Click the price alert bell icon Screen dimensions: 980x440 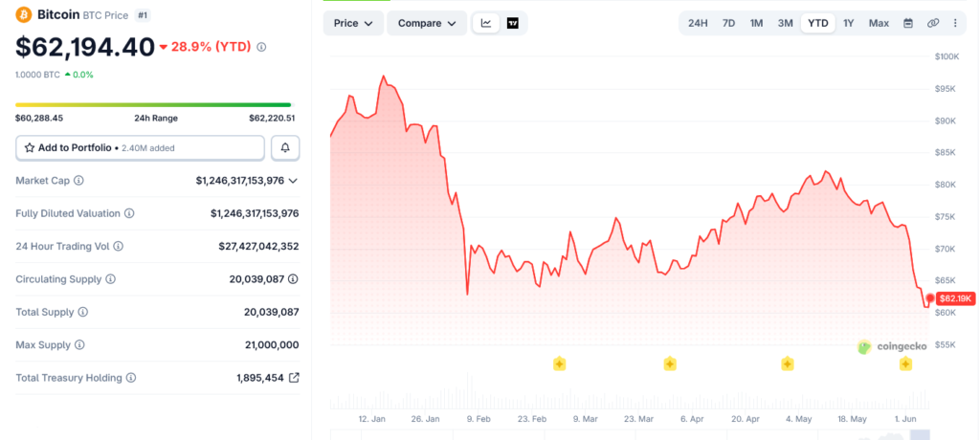(285, 148)
